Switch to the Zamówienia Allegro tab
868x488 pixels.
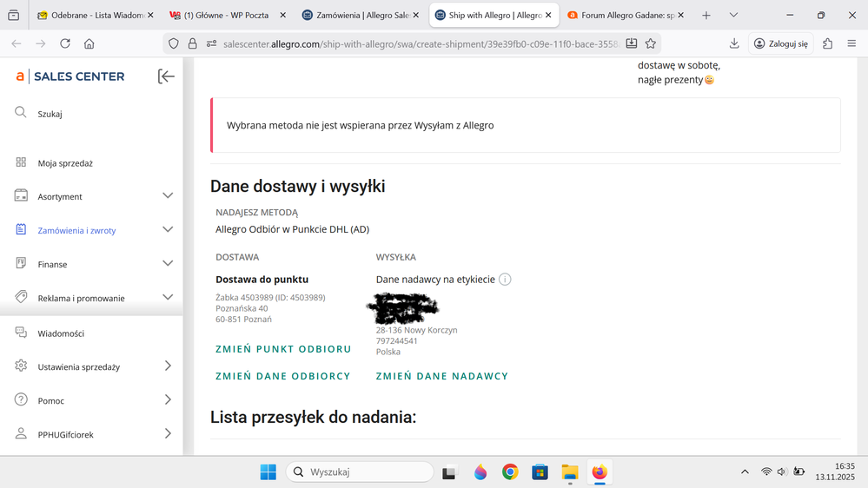(356, 16)
